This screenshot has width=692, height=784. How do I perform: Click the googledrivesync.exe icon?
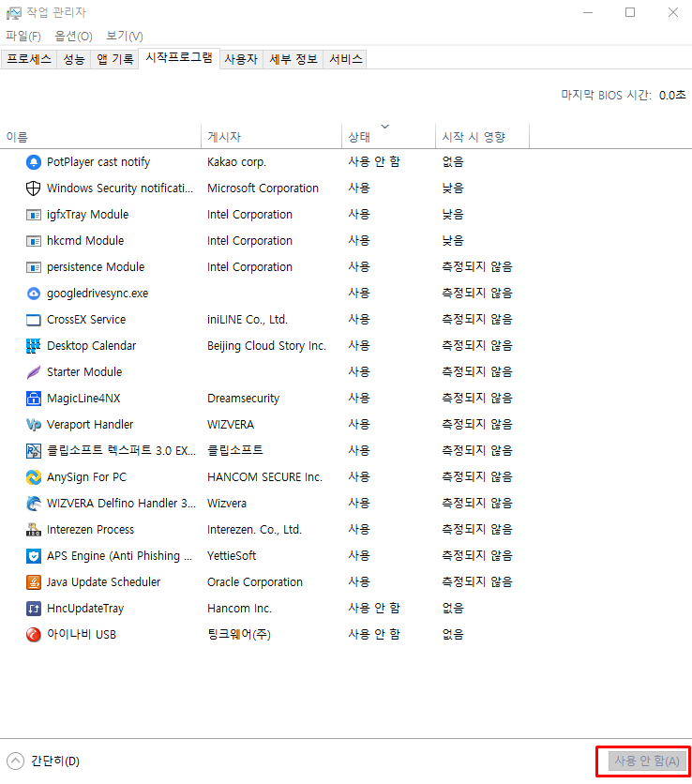point(34,294)
